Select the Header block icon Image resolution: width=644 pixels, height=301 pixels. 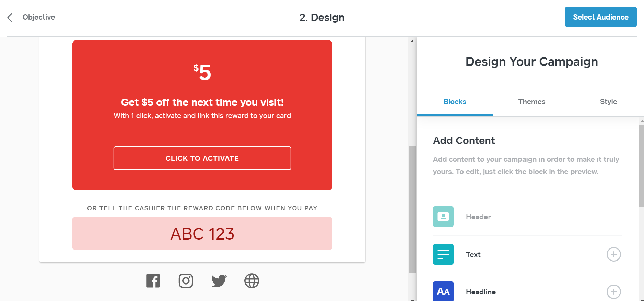point(443,217)
